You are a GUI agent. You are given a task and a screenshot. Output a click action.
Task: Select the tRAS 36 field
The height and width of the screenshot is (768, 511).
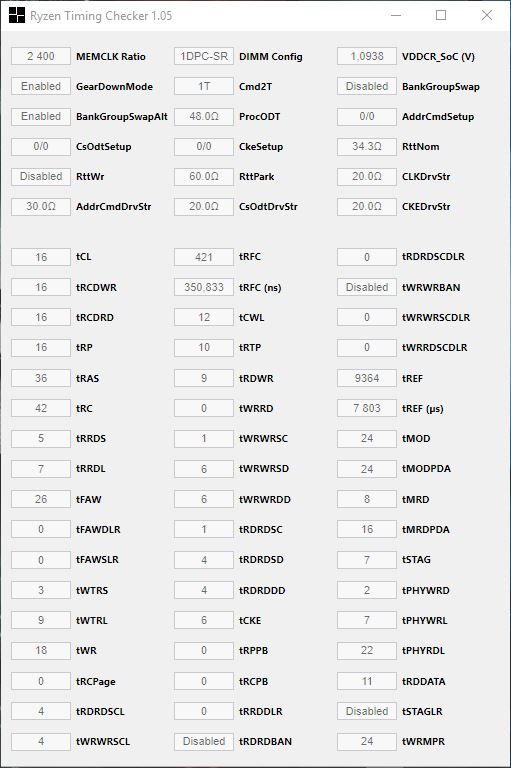41,378
